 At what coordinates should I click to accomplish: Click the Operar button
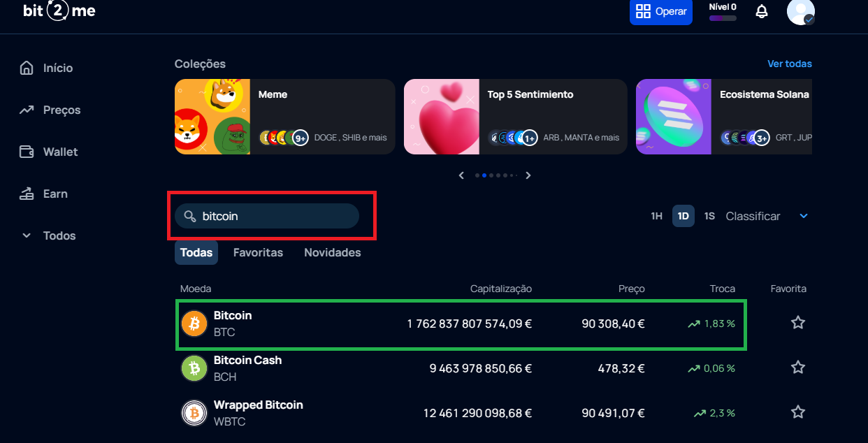[661, 12]
